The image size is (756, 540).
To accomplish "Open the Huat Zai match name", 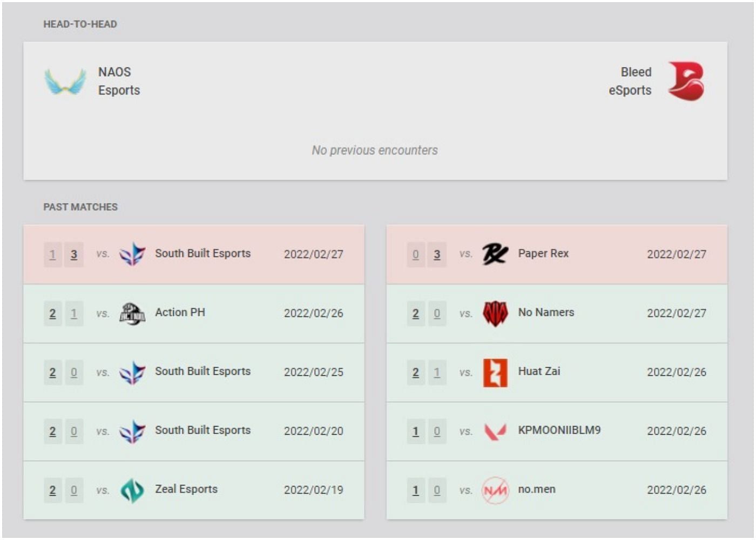I will point(539,371).
